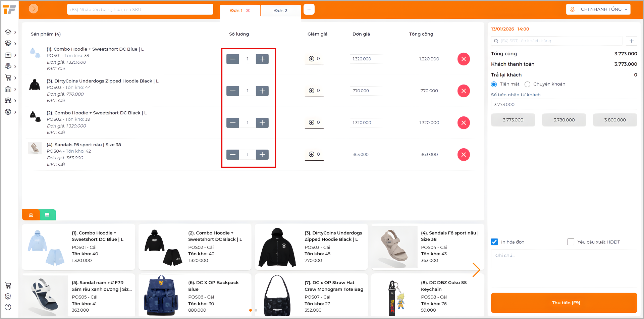644x319 pixels.
Task: Select Tiền mặt payment method
Action: [x=494, y=84]
